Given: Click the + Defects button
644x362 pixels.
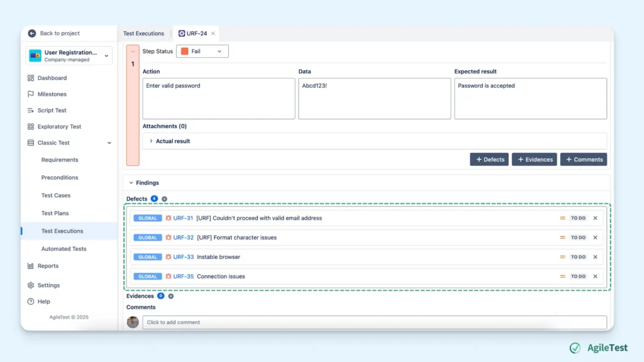Looking at the screenshot, I should [x=489, y=159].
